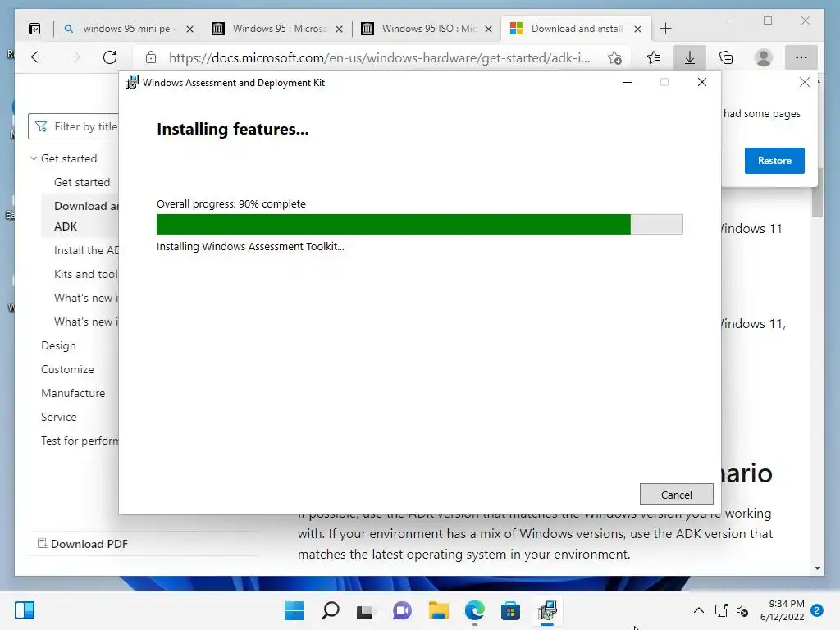The image size is (840, 630).
Task: Open the 'Kits and tools' item
Action: click(85, 274)
